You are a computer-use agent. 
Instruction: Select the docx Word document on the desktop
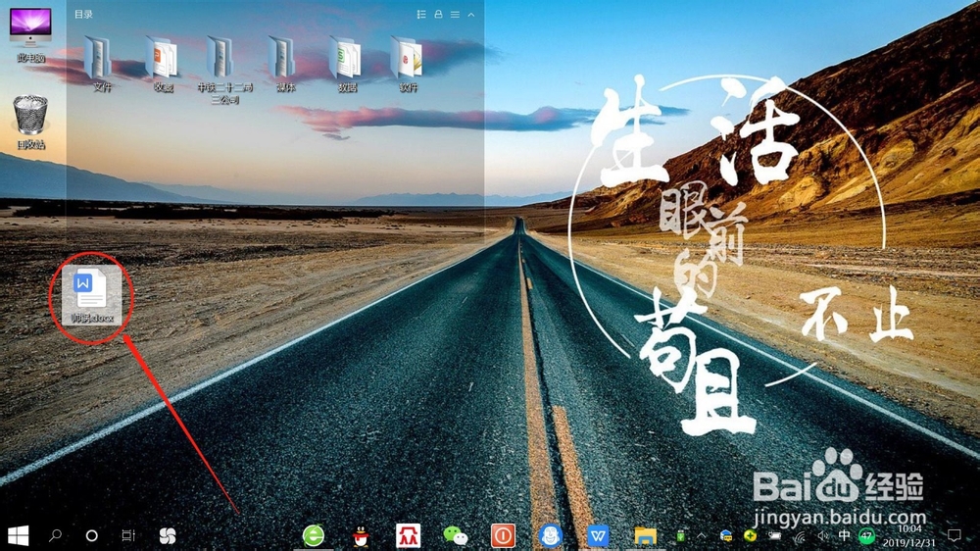[91, 296]
